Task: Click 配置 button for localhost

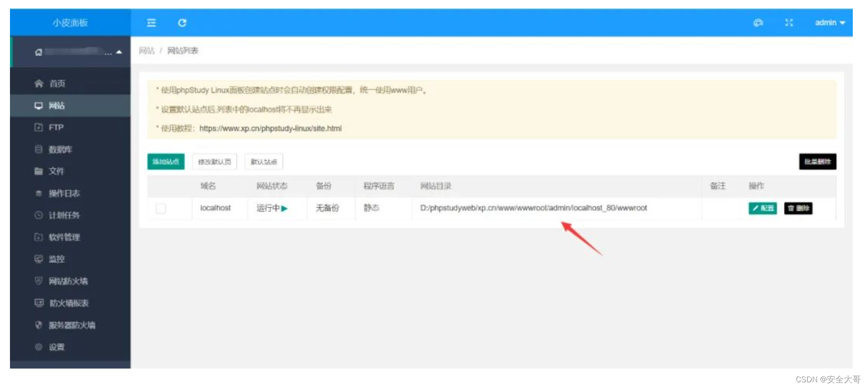Action: tap(763, 208)
